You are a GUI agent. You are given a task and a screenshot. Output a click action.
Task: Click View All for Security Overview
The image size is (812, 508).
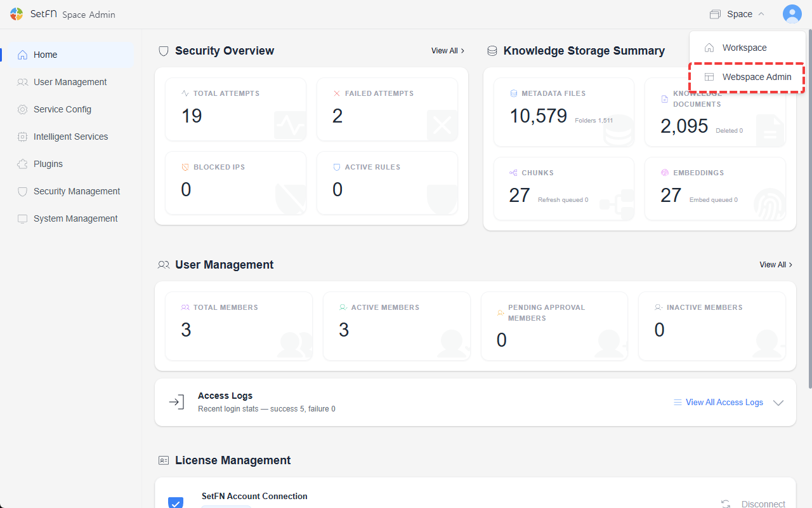448,51
